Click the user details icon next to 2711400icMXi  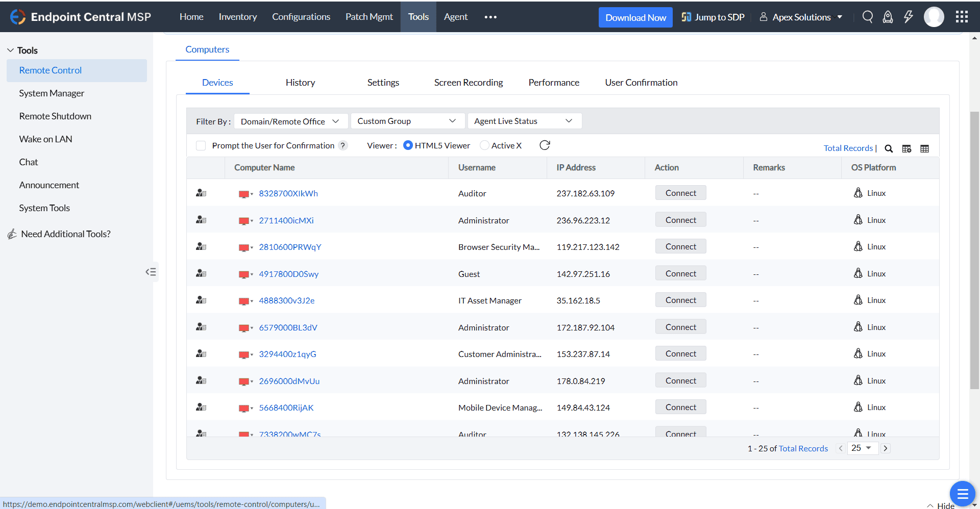click(201, 220)
